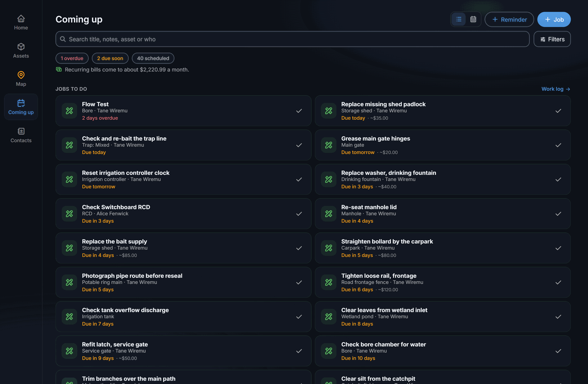Complete the Check and re-bait the trap line job

[x=299, y=145]
